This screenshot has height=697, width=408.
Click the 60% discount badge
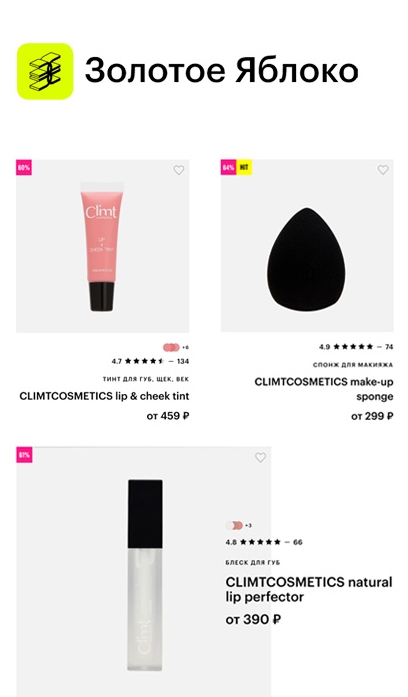pyautogui.click(x=24, y=168)
